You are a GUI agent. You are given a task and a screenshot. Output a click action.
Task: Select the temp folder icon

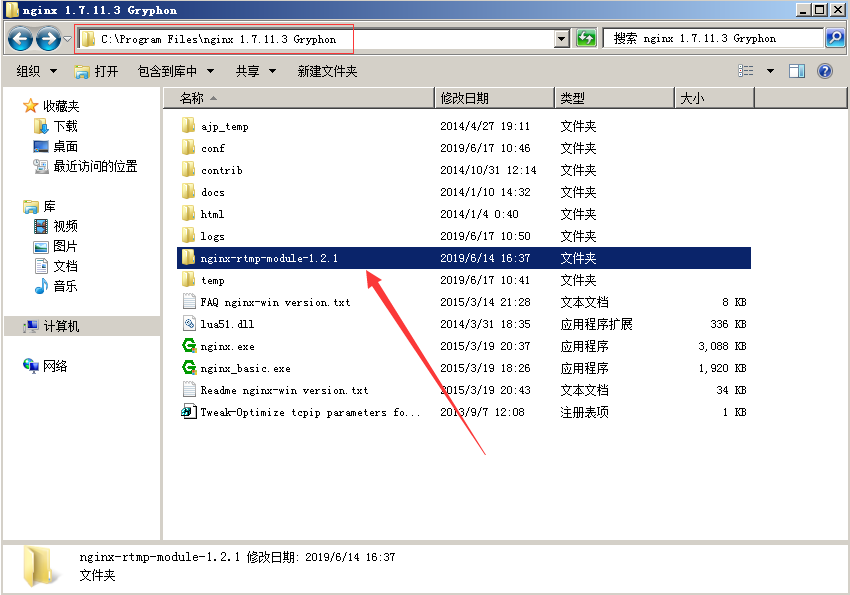[x=188, y=280]
